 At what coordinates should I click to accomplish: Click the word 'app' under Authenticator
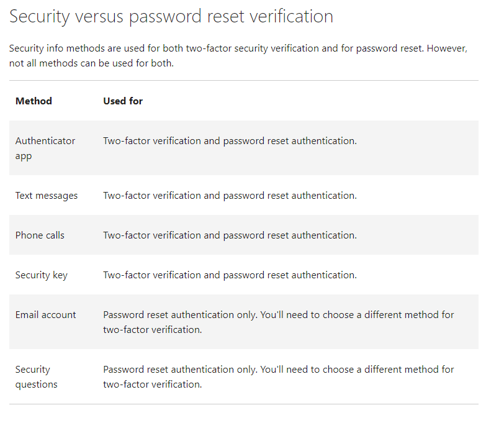[24, 156]
